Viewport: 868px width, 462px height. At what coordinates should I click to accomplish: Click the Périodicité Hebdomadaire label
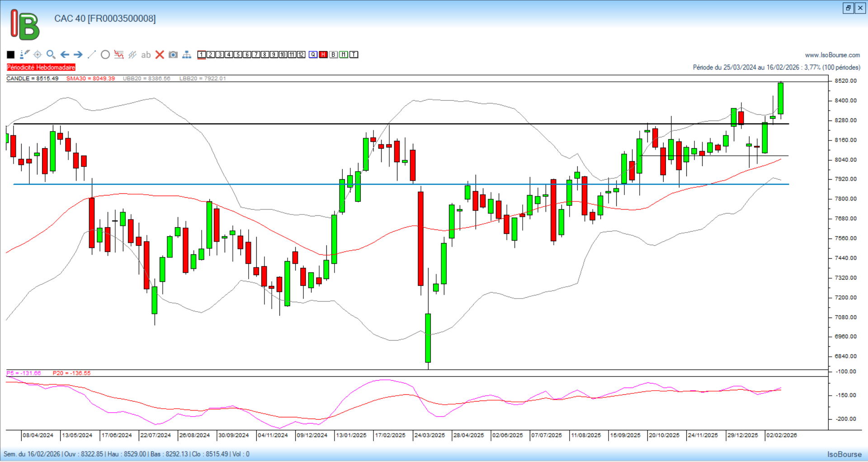tap(41, 67)
